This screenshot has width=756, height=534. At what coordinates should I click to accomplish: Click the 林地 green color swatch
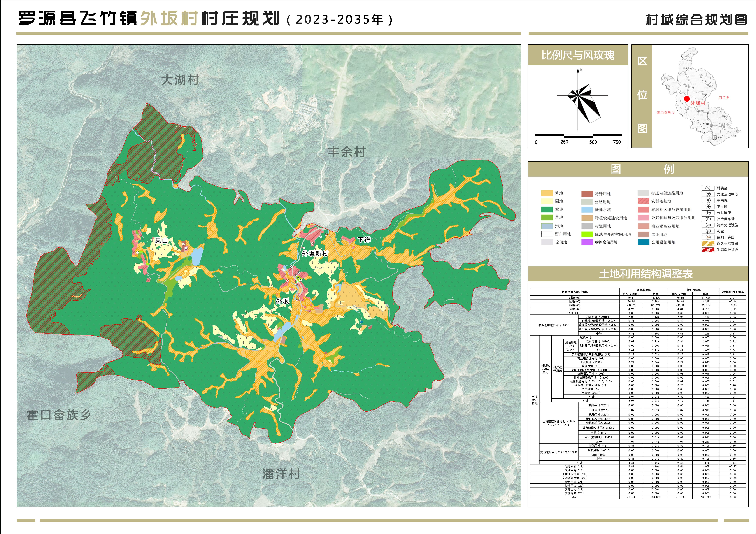click(x=547, y=209)
